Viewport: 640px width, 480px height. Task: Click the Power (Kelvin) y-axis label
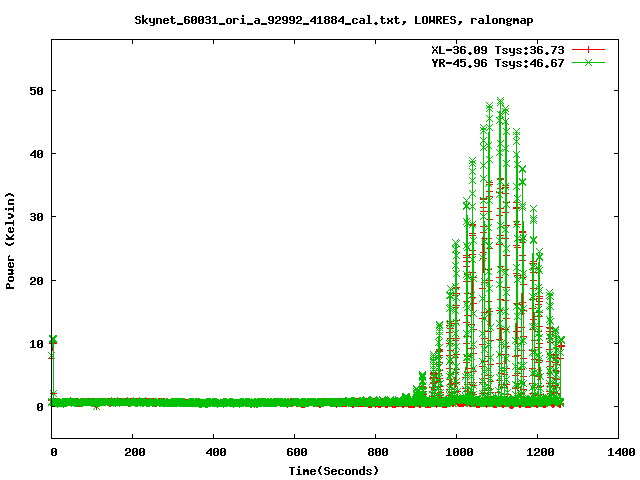click(x=11, y=240)
